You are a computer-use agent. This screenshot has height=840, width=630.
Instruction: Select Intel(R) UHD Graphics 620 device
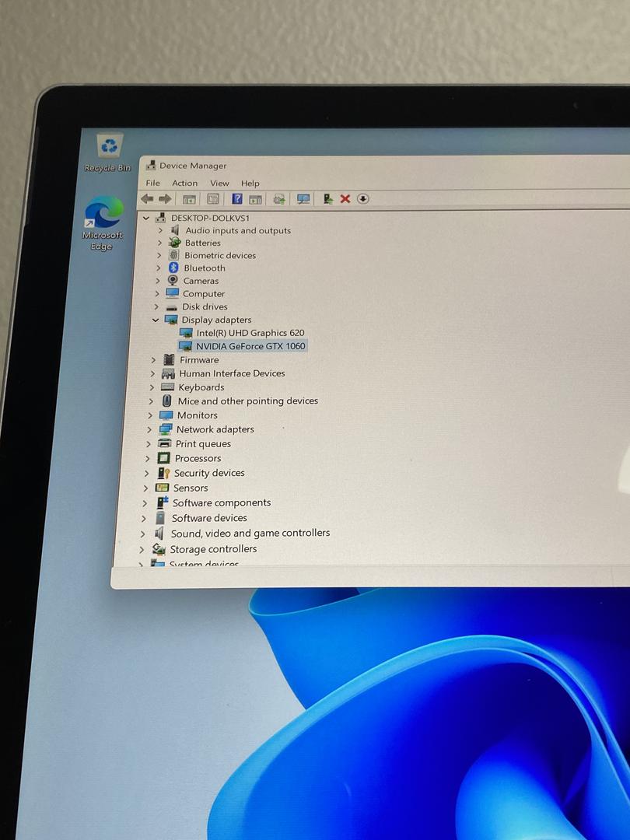click(x=250, y=333)
